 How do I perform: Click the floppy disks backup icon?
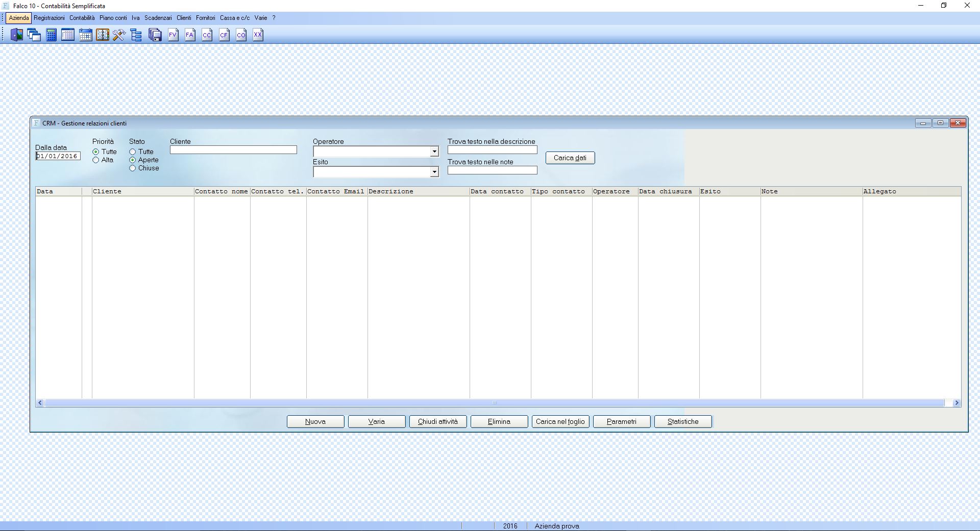[155, 35]
